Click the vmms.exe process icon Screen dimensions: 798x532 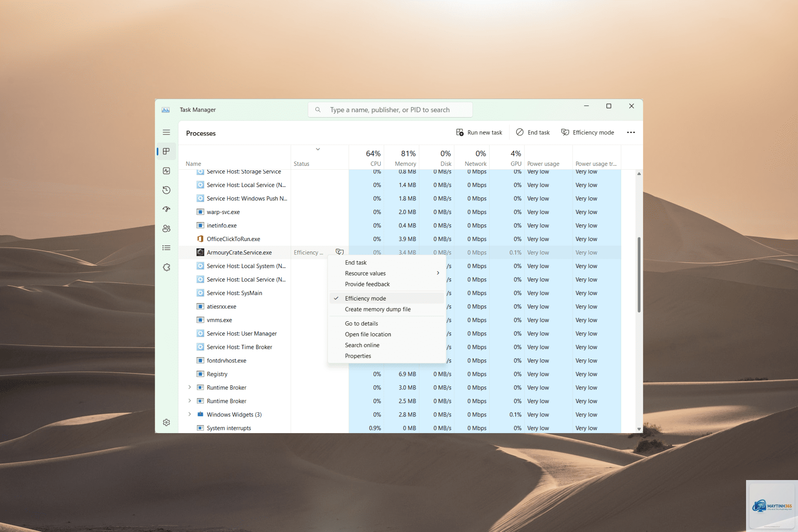pyautogui.click(x=200, y=320)
